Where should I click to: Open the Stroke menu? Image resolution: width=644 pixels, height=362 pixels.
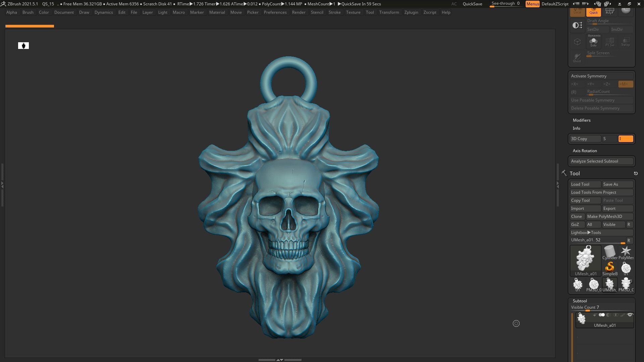(334, 12)
